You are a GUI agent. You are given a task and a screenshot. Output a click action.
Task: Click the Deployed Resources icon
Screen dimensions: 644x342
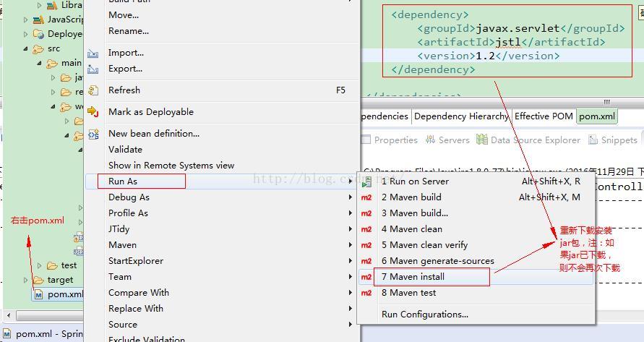38,34
